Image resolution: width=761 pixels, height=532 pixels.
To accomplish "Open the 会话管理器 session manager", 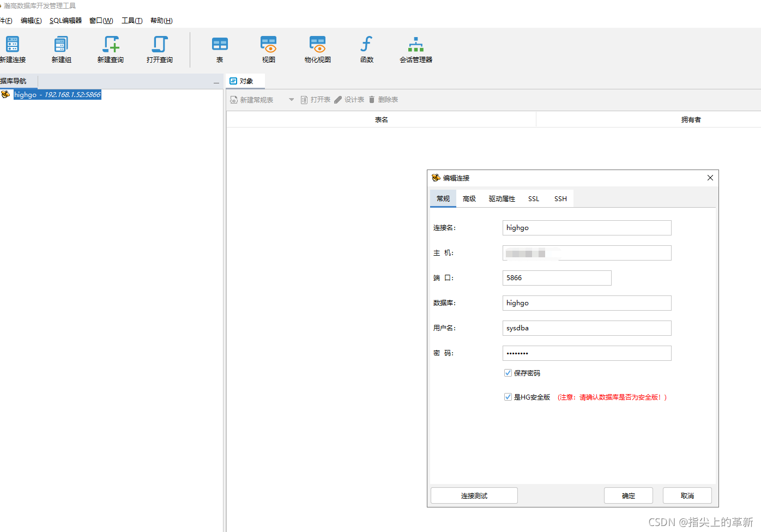I will [416, 49].
